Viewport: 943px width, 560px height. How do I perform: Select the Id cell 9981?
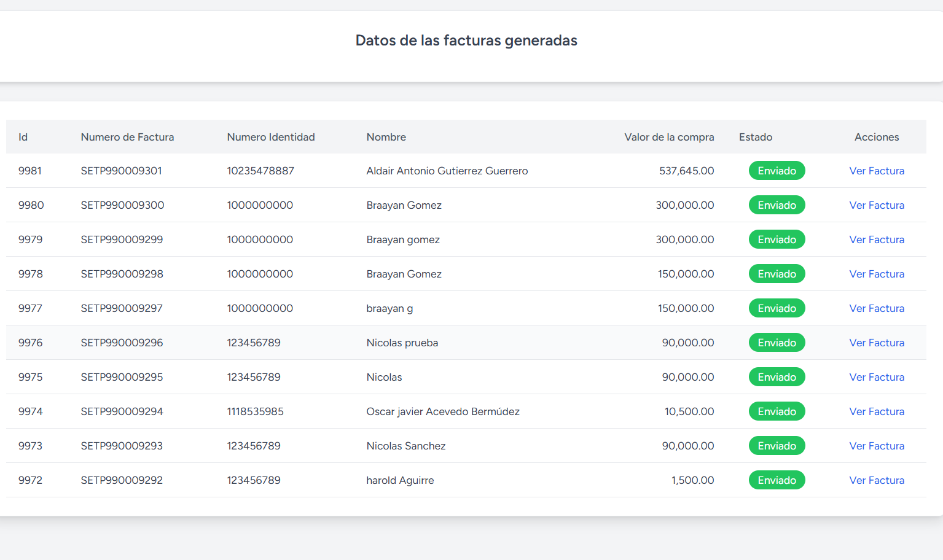[30, 171]
